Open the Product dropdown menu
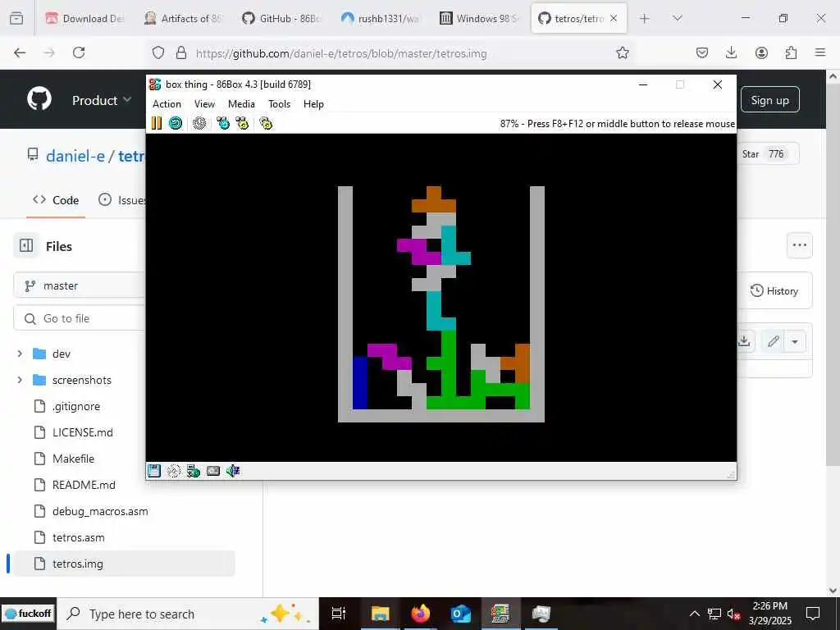The image size is (840, 630). click(x=102, y=100)
